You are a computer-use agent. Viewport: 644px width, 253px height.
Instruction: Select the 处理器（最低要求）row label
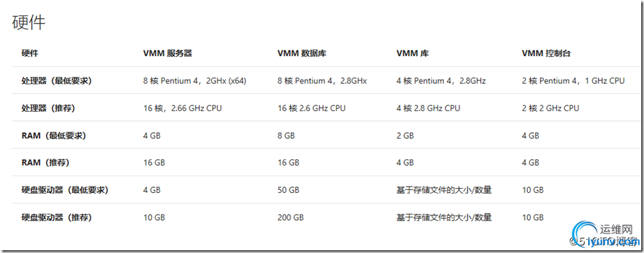point(56,81)
